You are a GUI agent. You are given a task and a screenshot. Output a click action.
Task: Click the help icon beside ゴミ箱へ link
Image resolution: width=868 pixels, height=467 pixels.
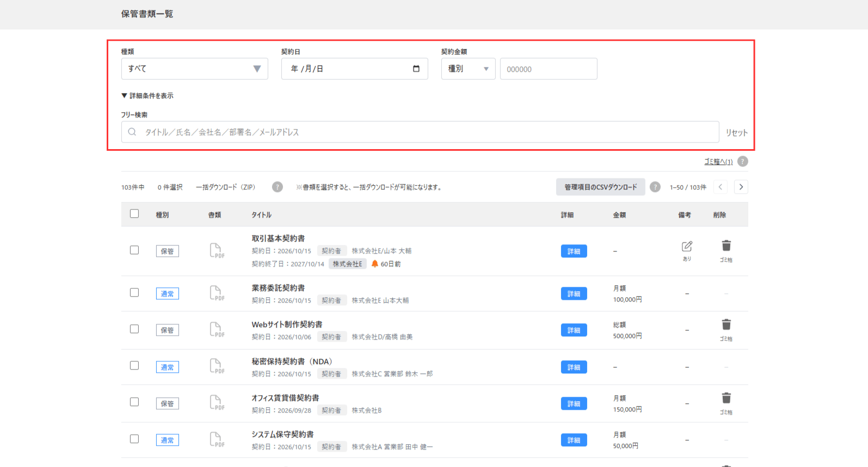[743, 162]
